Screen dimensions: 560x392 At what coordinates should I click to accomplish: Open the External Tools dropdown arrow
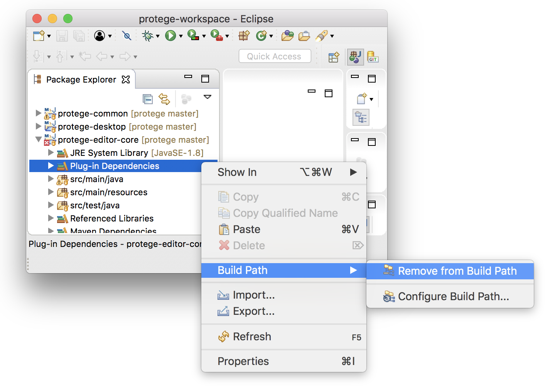(227, 36)
